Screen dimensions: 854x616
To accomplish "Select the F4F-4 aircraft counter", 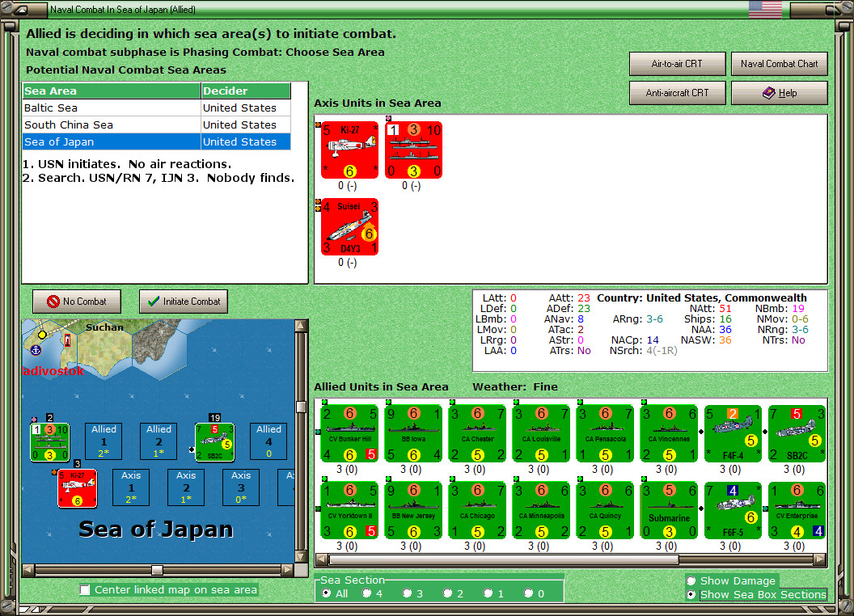I will [733, 433].
